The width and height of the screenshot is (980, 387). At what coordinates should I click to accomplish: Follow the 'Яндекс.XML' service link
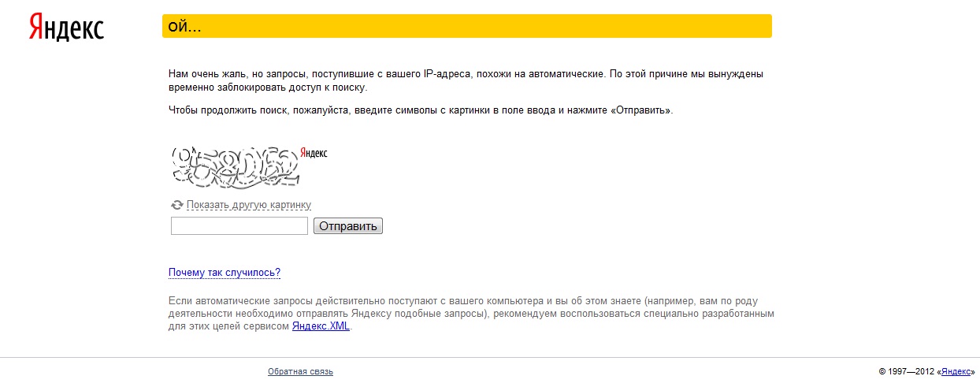point(321,326)
